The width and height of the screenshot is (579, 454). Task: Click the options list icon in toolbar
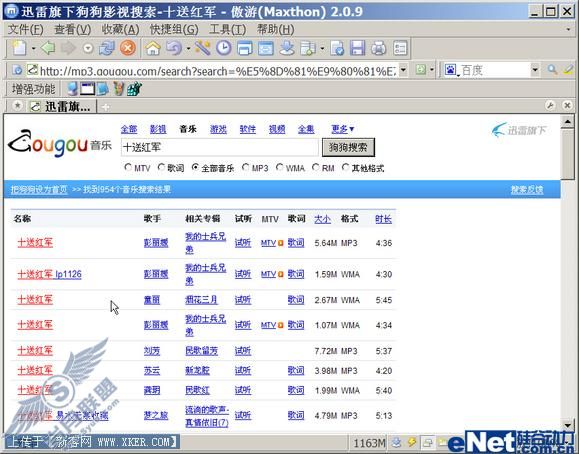tap(400, 48)
